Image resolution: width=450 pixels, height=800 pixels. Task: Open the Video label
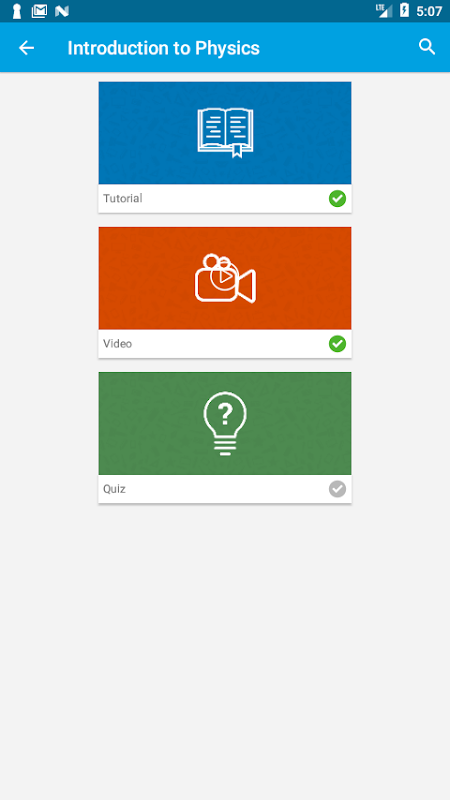117,344
